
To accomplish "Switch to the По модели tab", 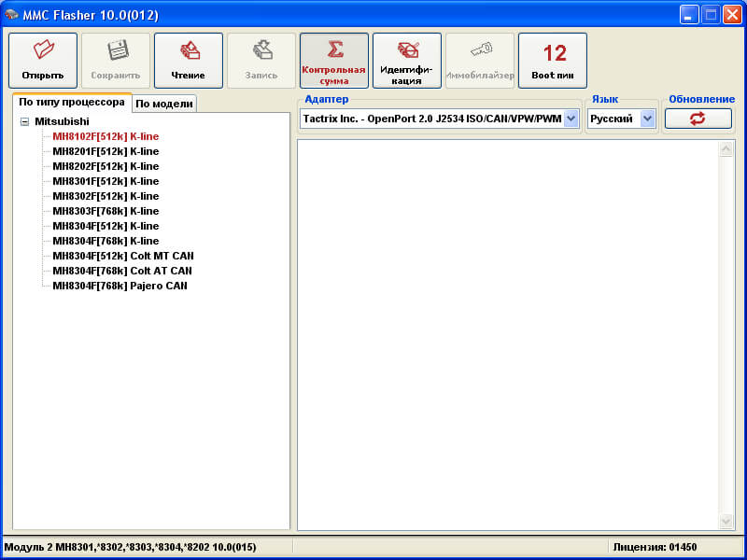I will (x=164, y=104).
